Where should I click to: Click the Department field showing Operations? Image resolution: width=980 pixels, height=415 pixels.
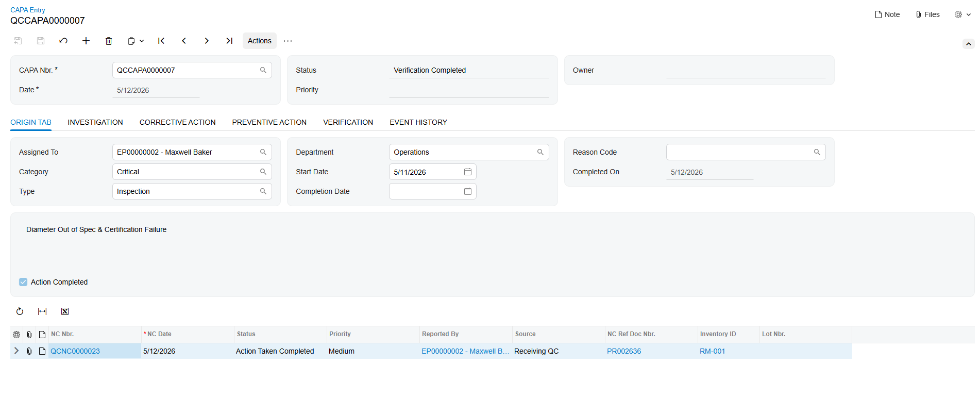[x=469, y=152]
